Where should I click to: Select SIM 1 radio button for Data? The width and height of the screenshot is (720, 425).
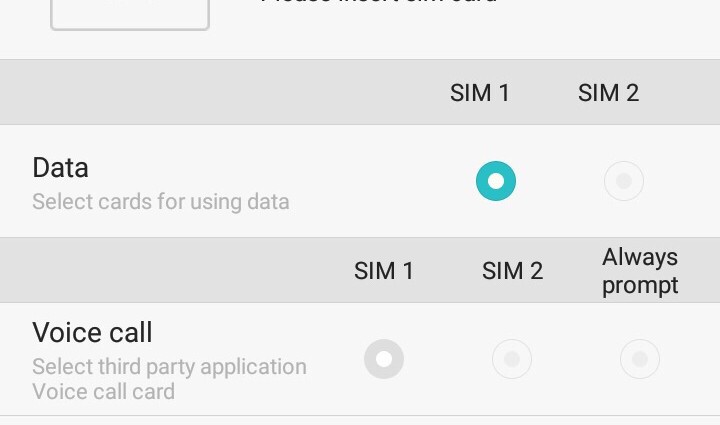[x=496, y=181]
